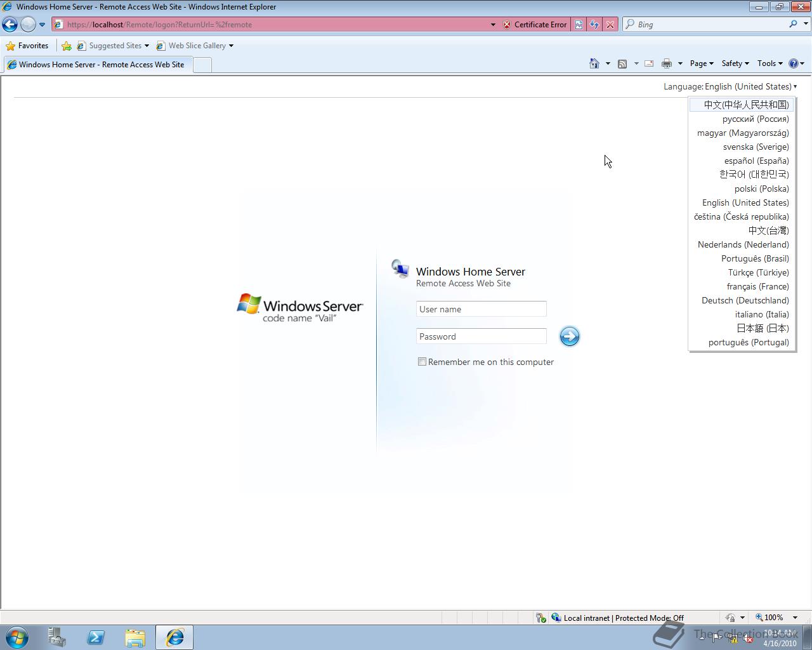This screenshot has height=650, width=812.
Task: Open the Safety menu
Action: (735, 63)
